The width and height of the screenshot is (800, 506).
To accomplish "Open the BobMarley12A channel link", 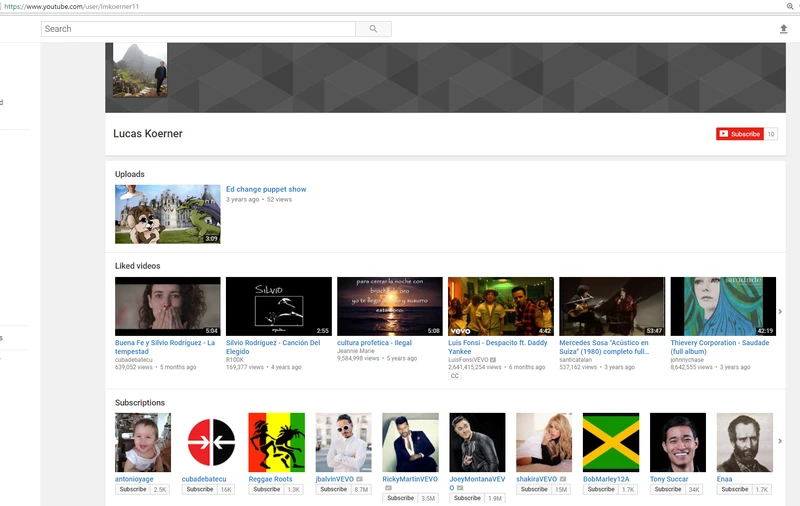I will (606, 479).
